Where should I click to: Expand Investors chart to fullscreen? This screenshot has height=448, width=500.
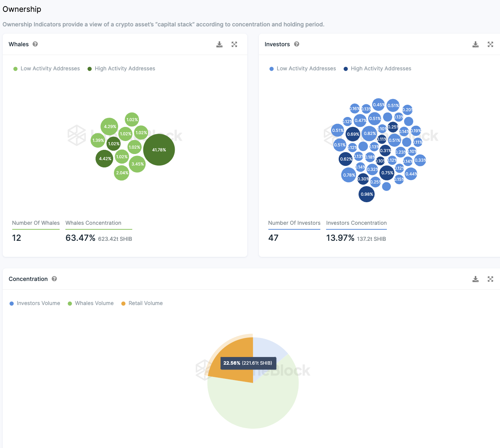(x=490, y=44)
